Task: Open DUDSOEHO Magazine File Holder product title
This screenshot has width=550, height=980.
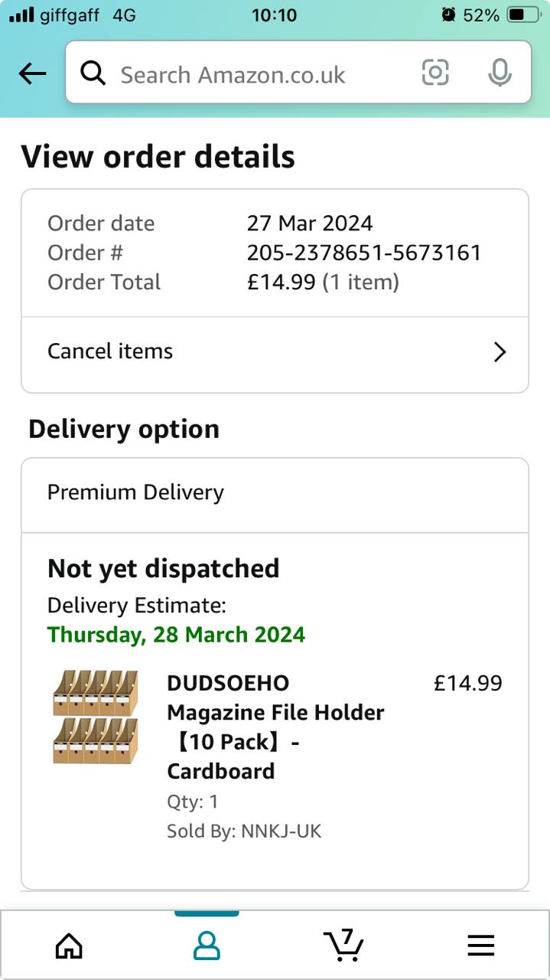Action: (x=275, y=727)
